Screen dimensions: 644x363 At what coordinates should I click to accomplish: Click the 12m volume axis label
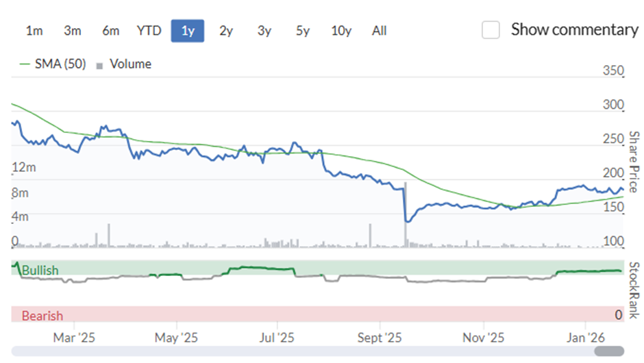[24, 168]
